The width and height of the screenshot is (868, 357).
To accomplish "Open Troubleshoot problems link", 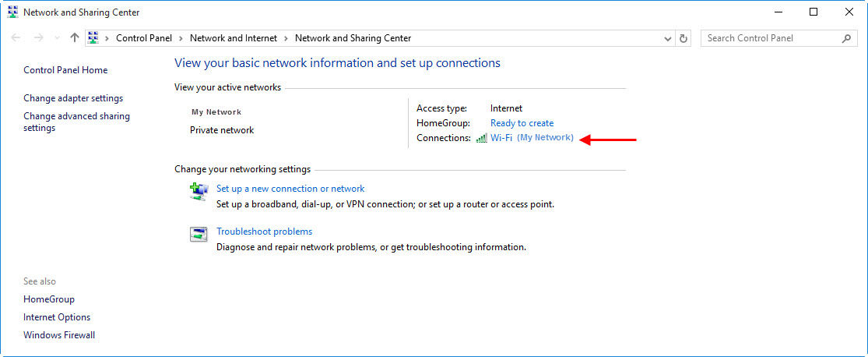I will 264,232.
